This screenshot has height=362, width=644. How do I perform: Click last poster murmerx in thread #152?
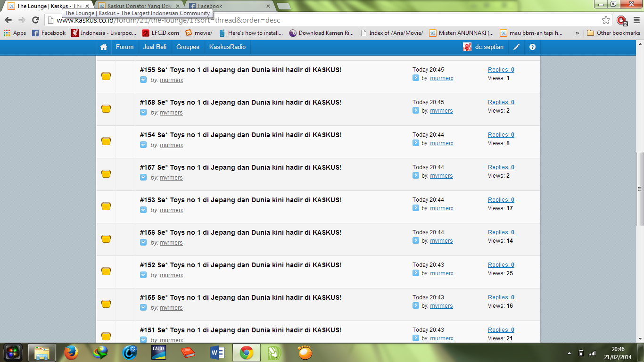[441, 273]
